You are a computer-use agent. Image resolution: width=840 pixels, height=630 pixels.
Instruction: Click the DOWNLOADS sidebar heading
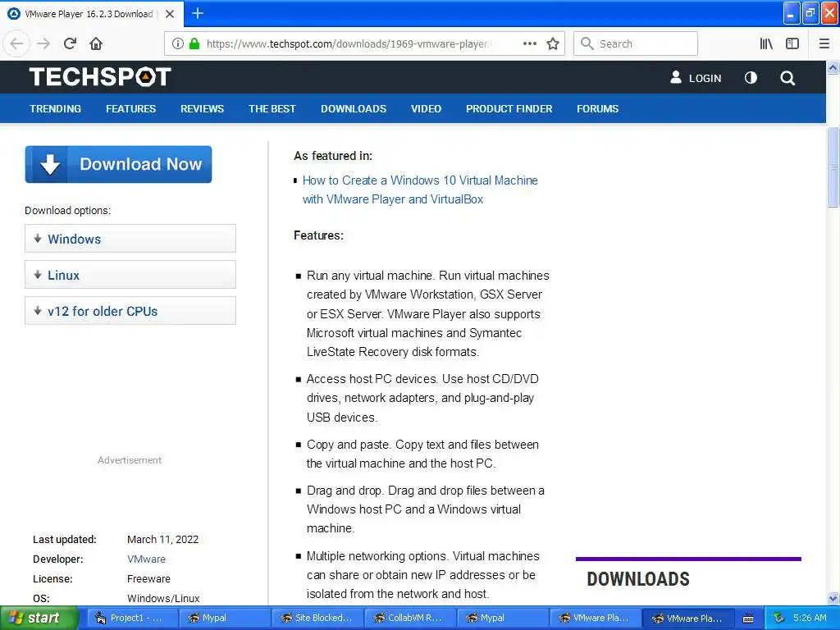[x=638, y=579]
